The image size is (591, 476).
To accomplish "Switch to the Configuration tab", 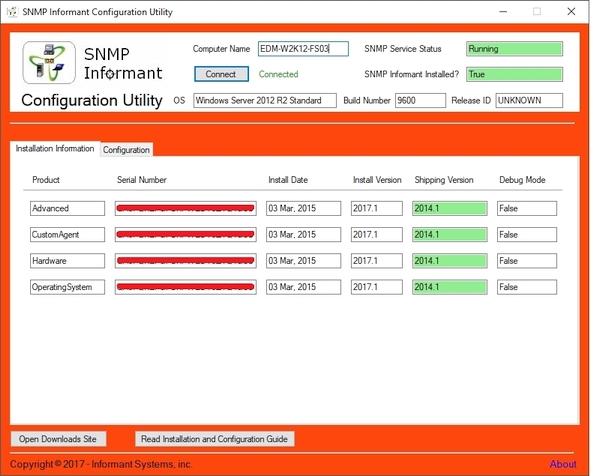I will [126, 150].
